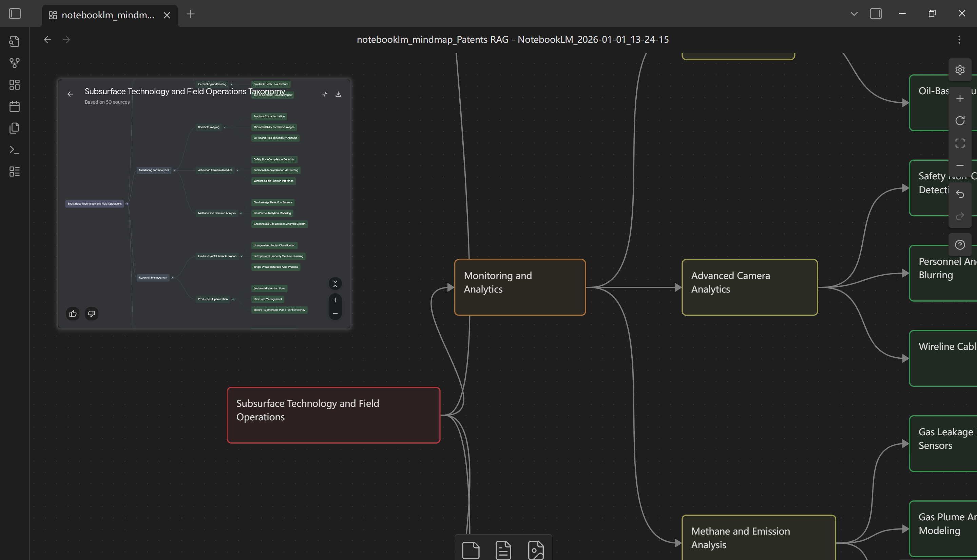Viewport: 977px width, 560px height.
Task: Collapse all nodes using the double-chevron control
Action: click(335, 283)
